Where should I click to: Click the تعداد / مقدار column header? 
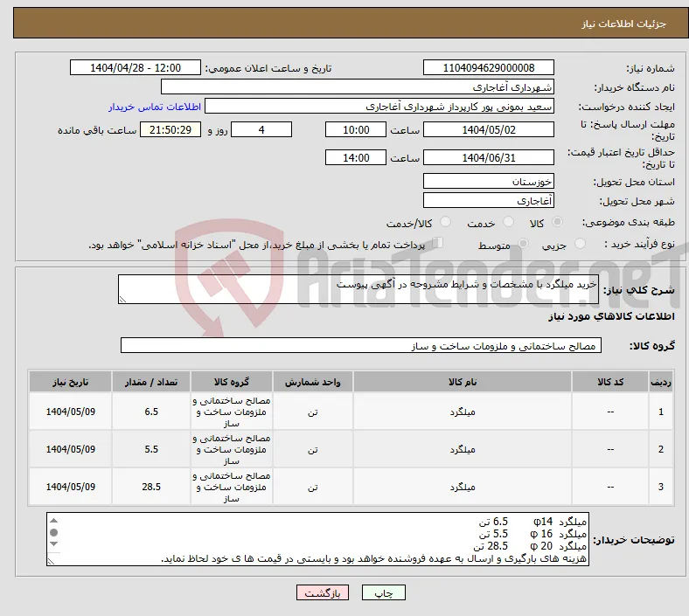[150, 382]
